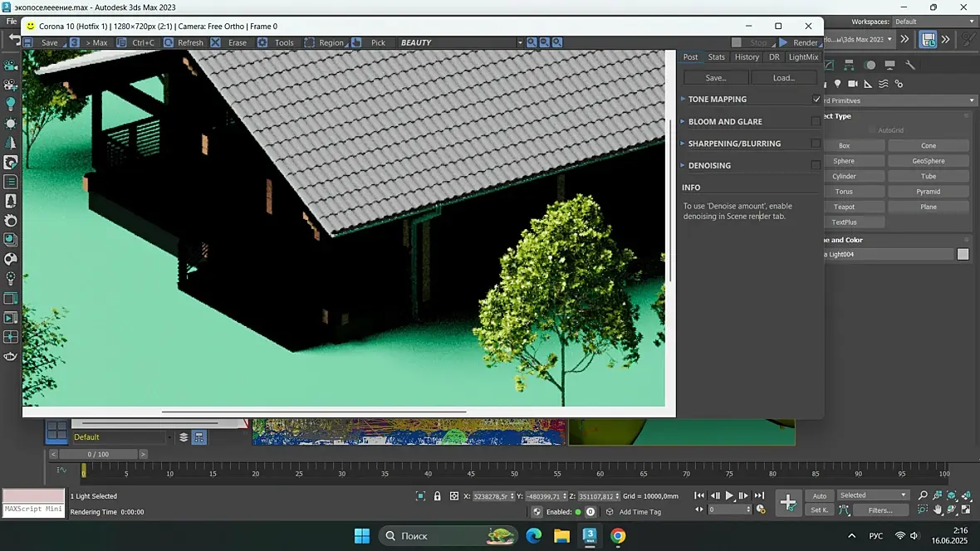Open the Utilities wrench panel icon

pos(910,65)
